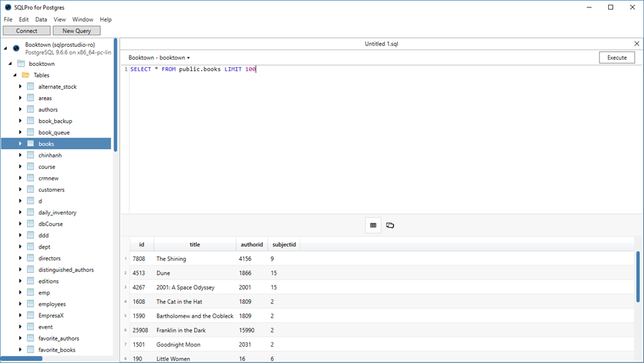Expand the editions table node
This screenshot has width=644, height=363.
tap(20, 281)
